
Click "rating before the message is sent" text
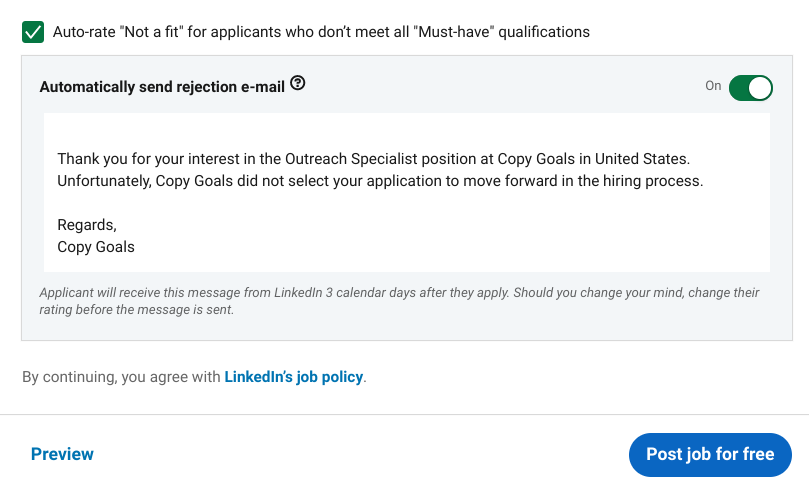[x=137, y=310]
